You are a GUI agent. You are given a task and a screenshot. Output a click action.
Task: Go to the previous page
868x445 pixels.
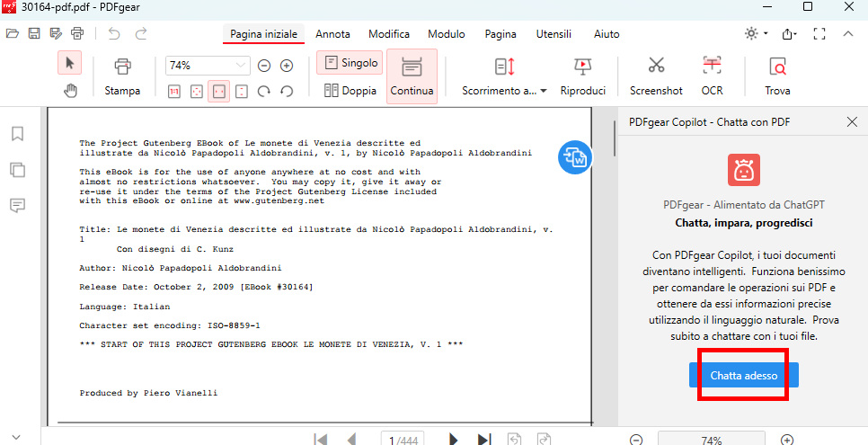[351, 441]
